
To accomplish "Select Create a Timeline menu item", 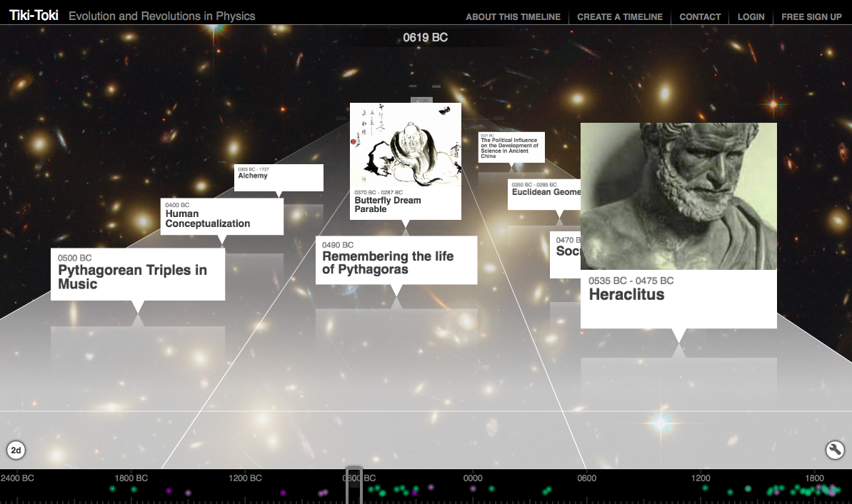I will [619, 16].
